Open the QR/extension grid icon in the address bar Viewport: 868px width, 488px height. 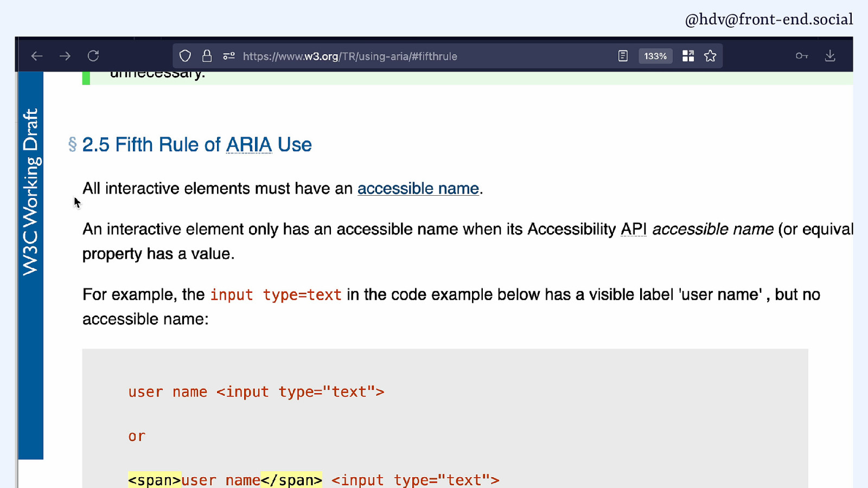click(x=688, y=56)
